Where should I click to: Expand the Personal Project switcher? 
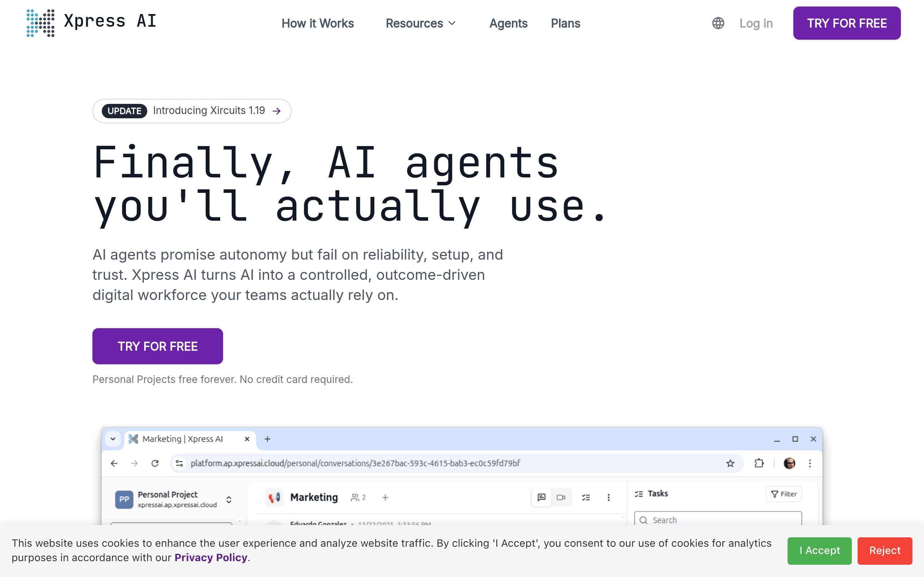[x=229, y=499]
